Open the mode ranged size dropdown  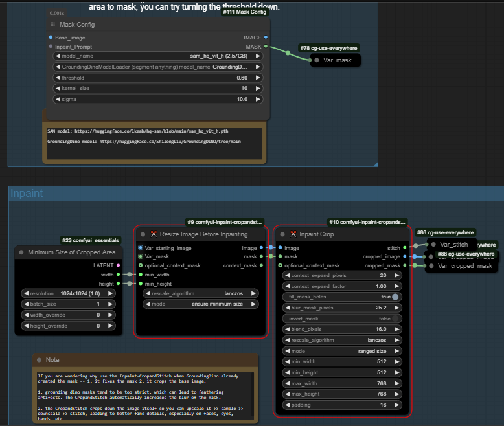(x=342, y=351)
